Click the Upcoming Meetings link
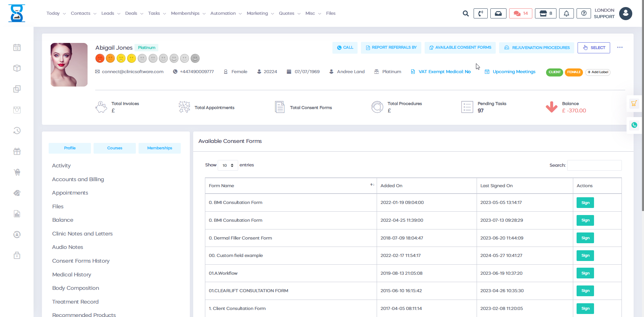Image resolution: width=644 pixels, height=317 pixels. coord(514,72)
